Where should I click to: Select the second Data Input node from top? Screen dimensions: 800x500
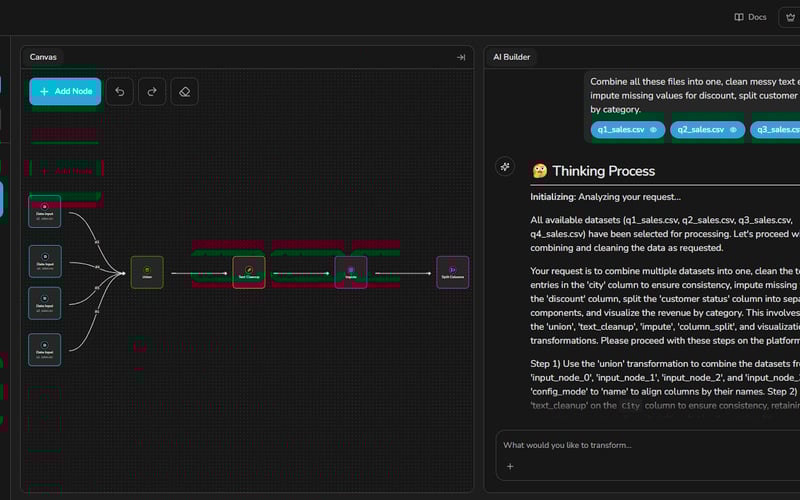tap(45, 261)
